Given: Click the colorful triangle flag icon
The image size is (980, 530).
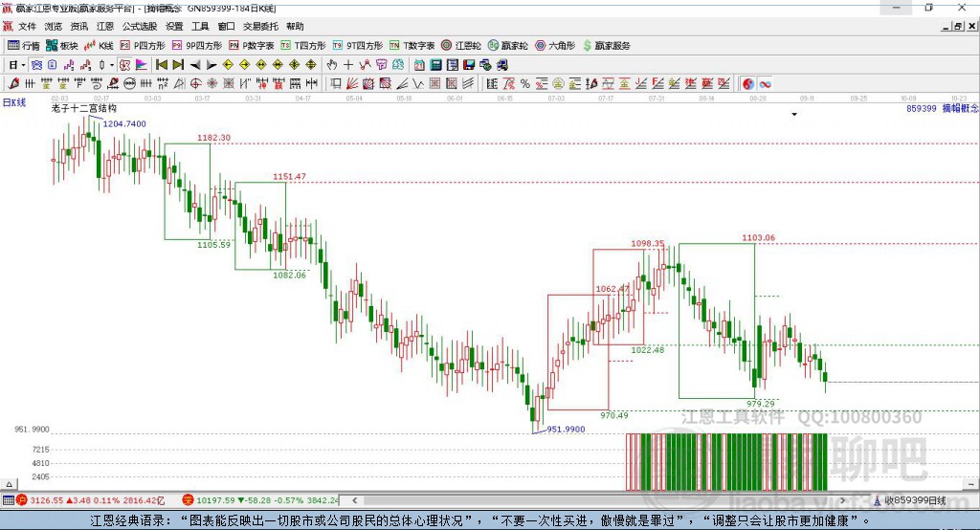Looking at the screenshot, I should pos(142,65).
